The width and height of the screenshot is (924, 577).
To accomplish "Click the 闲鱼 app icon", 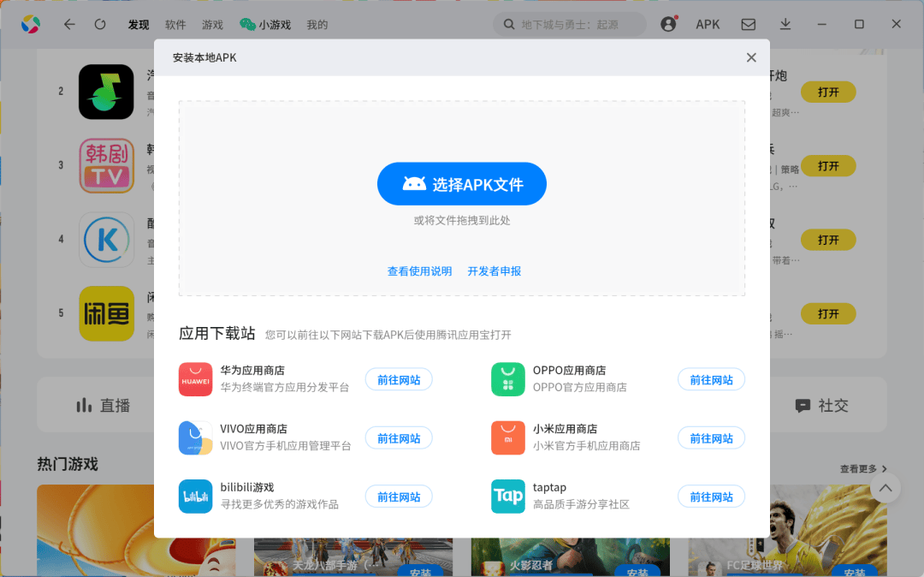I will pyautogui.click(x=107, y=313).
